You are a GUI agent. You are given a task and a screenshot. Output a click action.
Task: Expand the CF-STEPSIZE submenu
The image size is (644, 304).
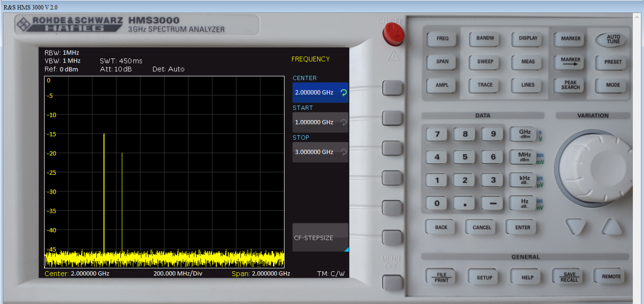click(320, 238)
